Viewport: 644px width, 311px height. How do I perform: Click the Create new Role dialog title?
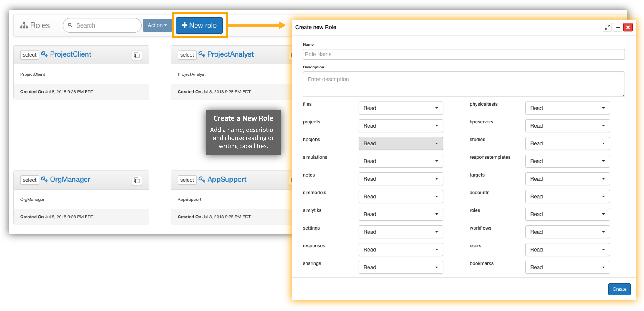316,27
